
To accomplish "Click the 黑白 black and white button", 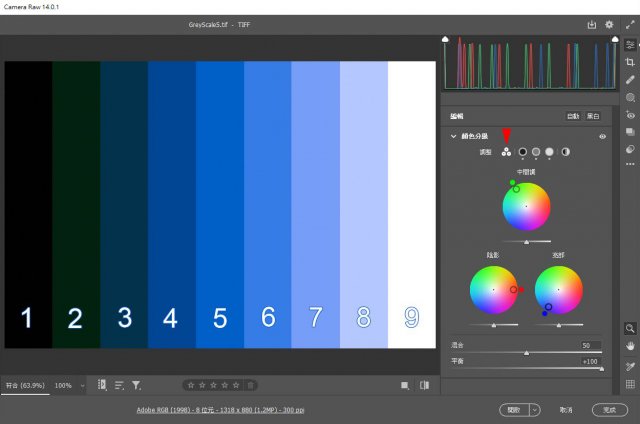I will click(x=593, y=116).
